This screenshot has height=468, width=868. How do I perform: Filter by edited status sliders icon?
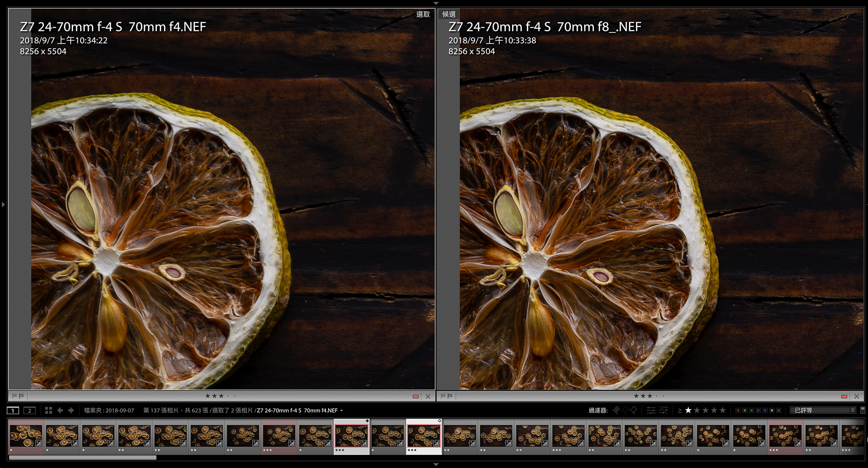point(651,410)
